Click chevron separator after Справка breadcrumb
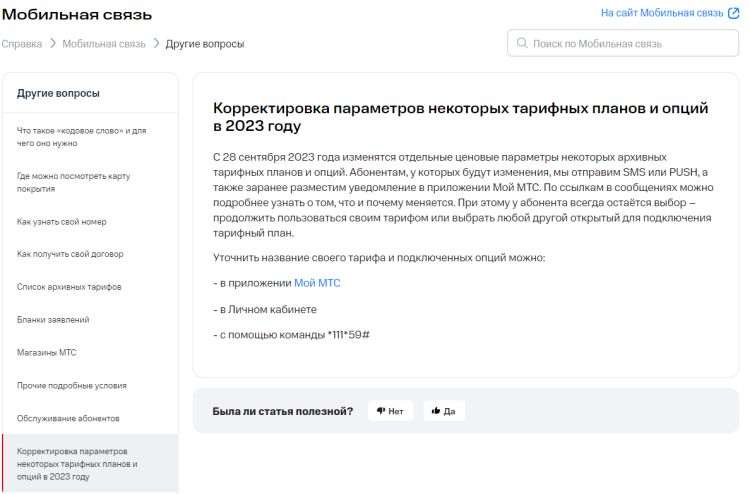This screenshot has width=750, height=494. [x=53, y=44]
